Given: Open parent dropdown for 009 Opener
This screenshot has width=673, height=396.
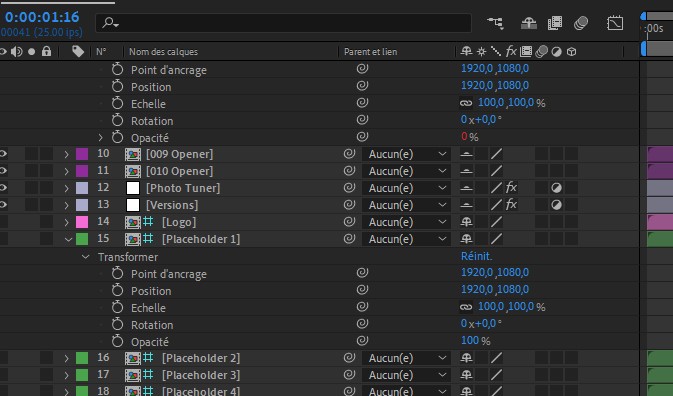Looking at the screenshot, I should (x=406, y=154).
